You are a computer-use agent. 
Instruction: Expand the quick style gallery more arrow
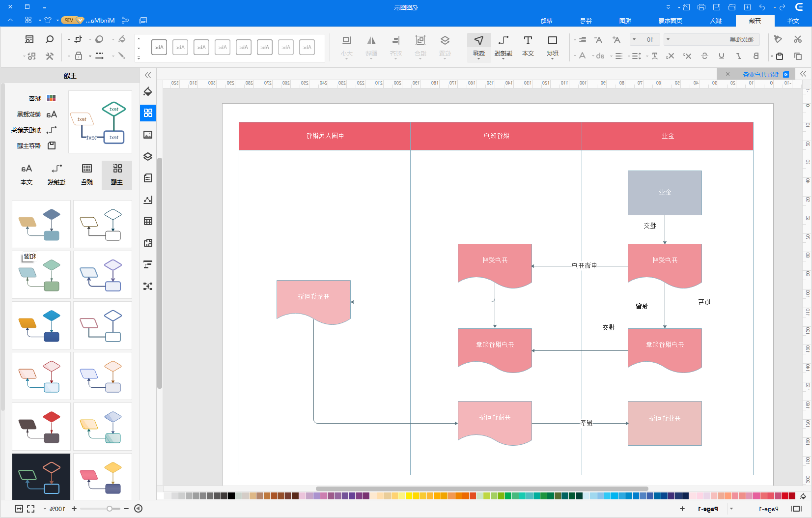139,58
